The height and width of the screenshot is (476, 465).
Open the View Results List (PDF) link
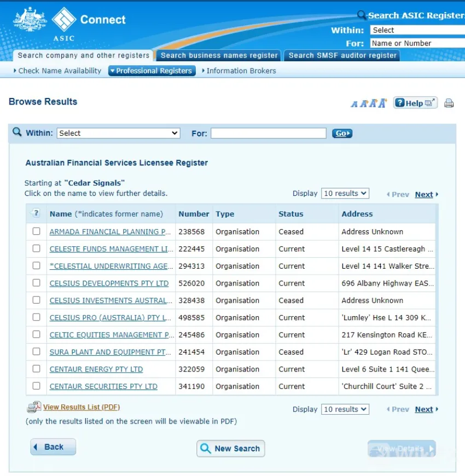[x=82, y=407]
